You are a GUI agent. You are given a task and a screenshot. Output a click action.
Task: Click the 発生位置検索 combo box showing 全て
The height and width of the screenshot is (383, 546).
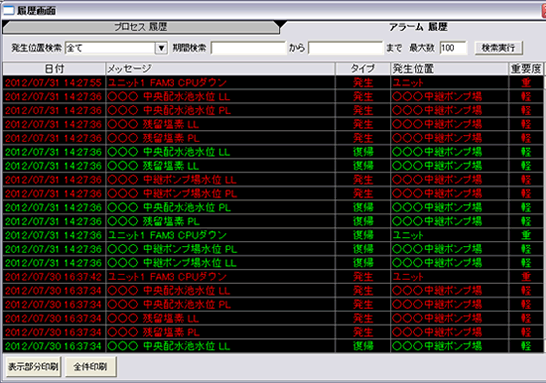[x=116, y=48]
